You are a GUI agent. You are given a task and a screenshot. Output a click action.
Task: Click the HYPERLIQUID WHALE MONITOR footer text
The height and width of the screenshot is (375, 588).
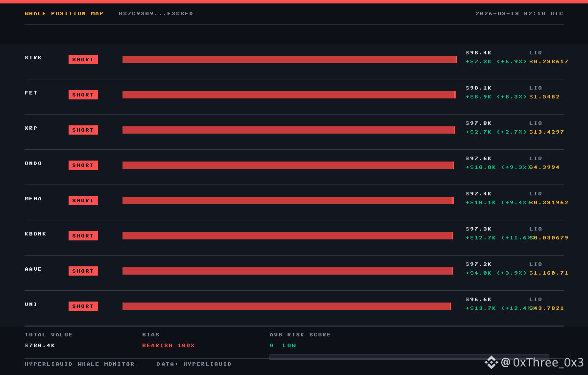point(79,364)
